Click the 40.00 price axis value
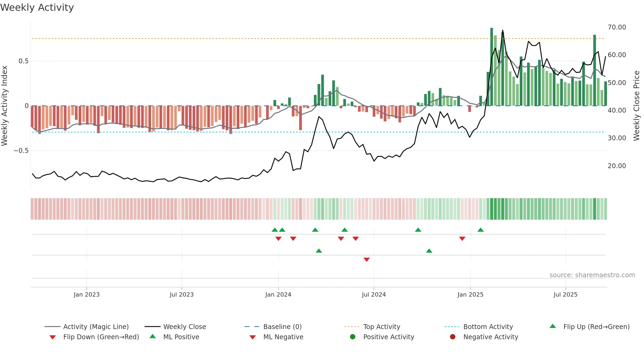 coord(617,110)
